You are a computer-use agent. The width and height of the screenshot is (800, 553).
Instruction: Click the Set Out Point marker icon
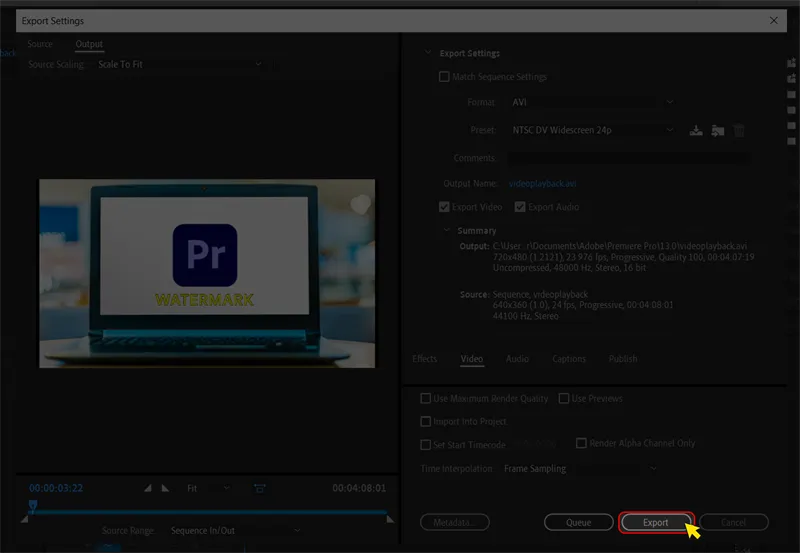(166, 488)
